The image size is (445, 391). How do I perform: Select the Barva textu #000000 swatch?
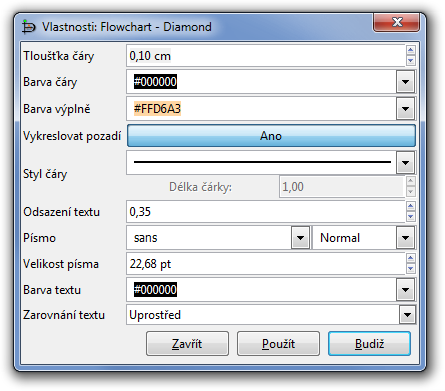(155, 290)
